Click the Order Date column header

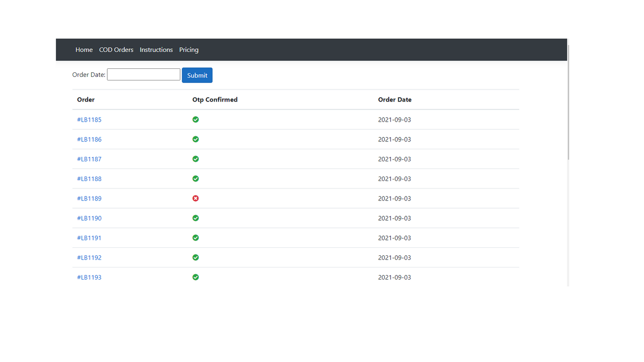point(395,100)
